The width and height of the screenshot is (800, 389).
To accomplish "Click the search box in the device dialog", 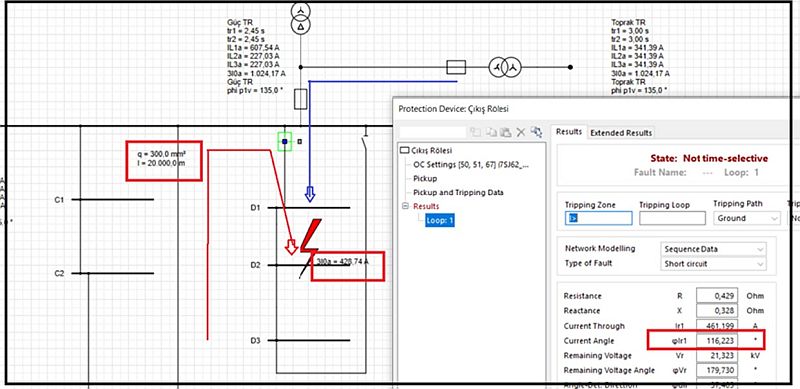I will point(432,132).
